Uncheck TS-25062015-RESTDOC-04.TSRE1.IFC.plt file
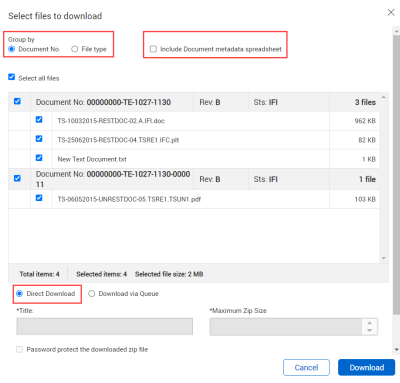 (x=39, y=138)
